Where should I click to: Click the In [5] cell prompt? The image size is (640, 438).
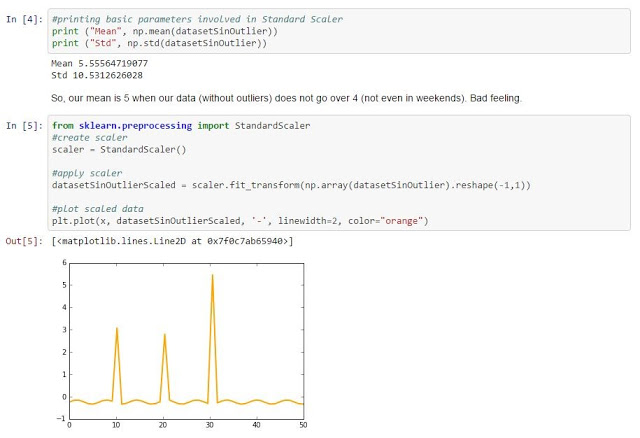(x=25, y=126)
